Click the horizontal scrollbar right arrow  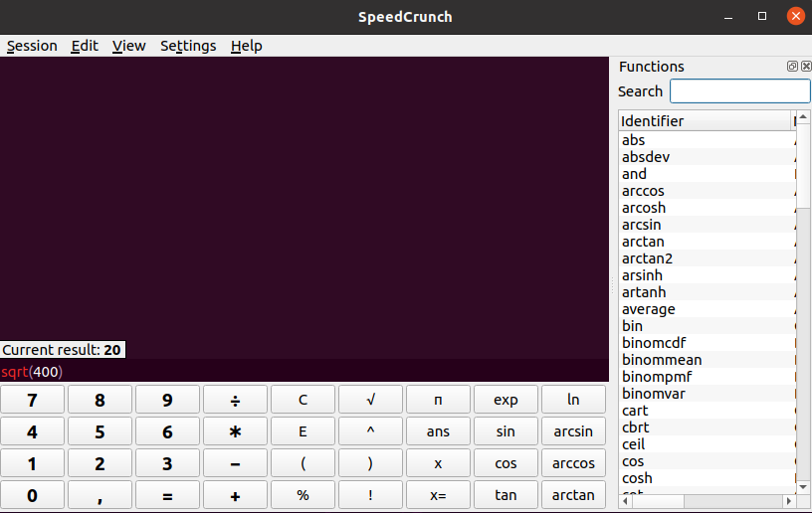(x=789, y=501)
